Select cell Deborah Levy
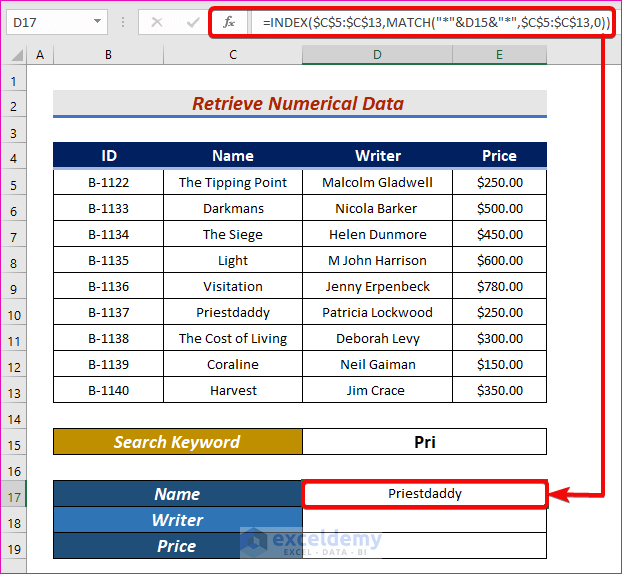This screenshot has height=574, width=622. click(x=377, y=338)
